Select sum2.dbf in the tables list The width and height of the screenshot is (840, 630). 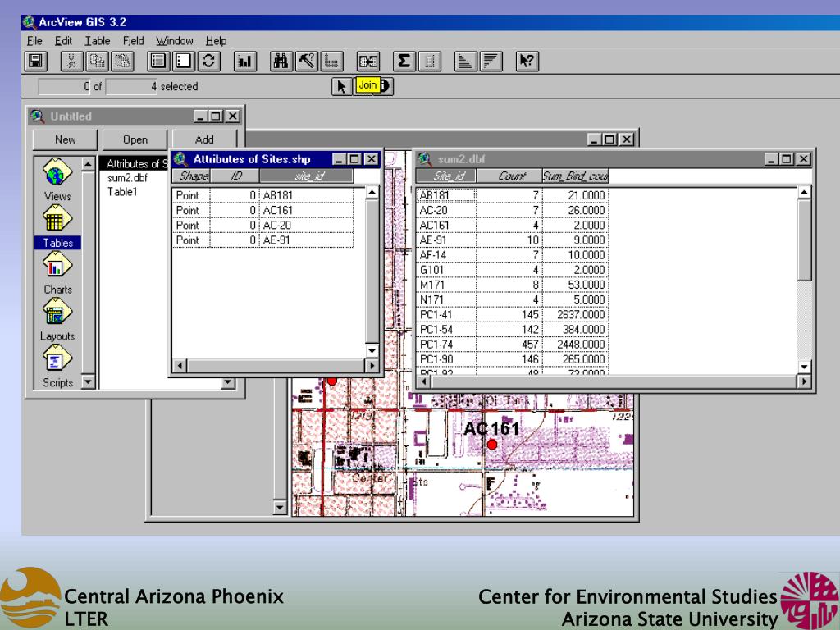[x=126, y=178]
